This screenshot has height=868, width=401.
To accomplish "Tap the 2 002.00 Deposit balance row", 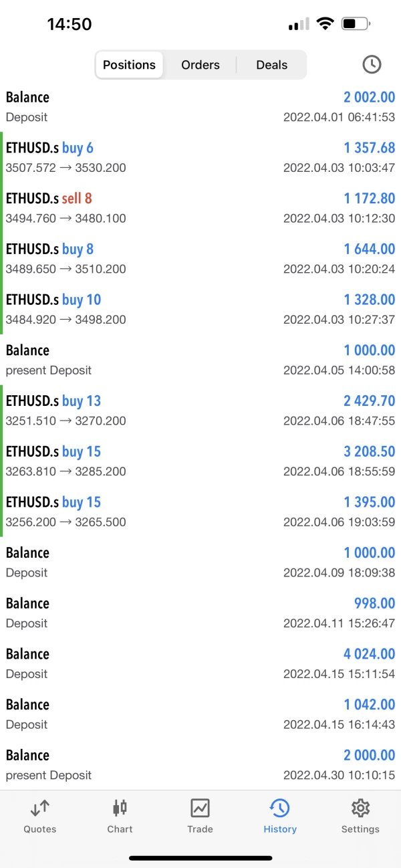I will [200, 107].
